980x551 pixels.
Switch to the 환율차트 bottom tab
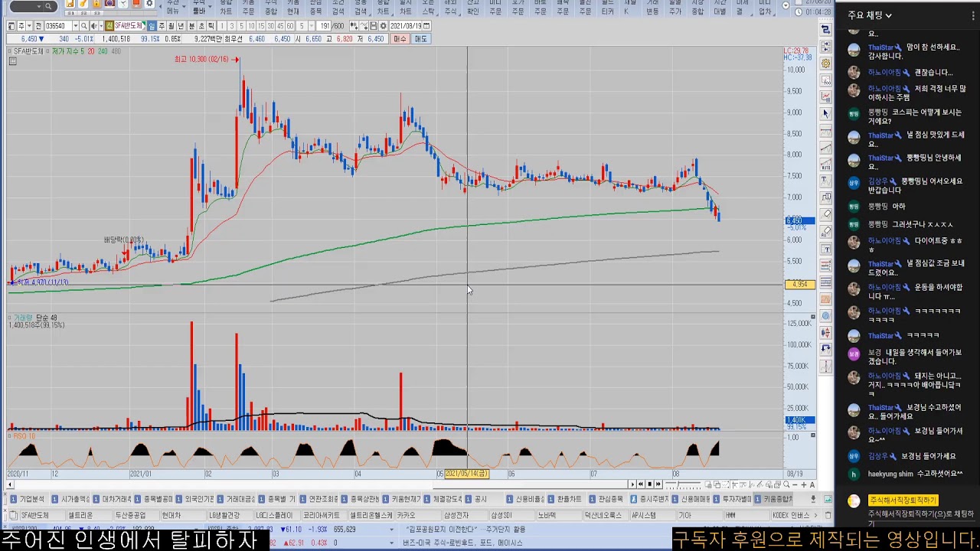(564, 499)
